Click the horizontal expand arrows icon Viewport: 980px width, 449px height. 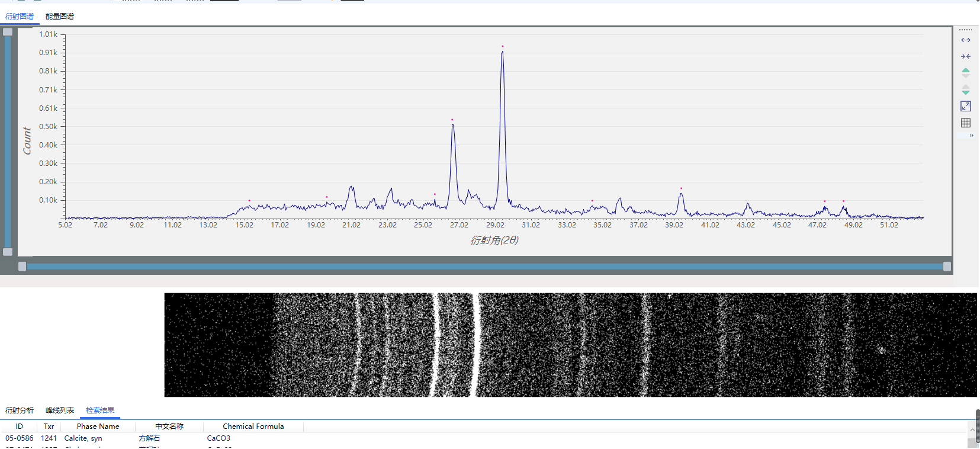[966, 40]
